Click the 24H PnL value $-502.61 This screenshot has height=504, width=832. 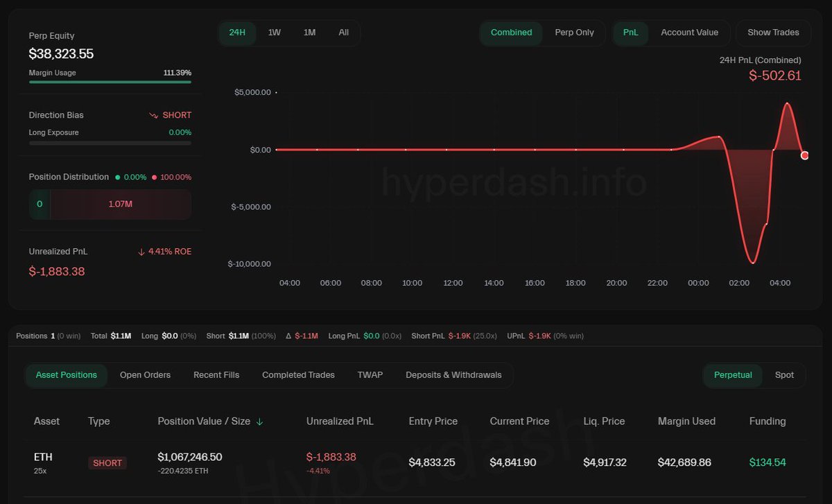point(775,76)
